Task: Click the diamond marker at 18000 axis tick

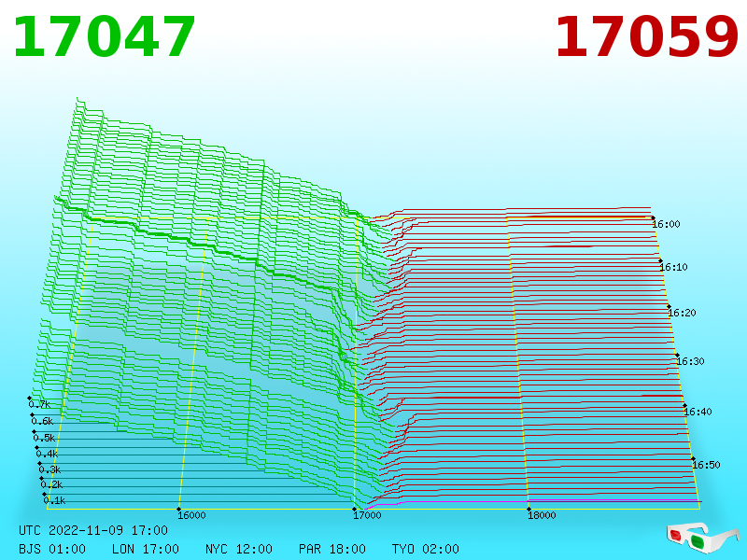Action: (x=529, y=510)
